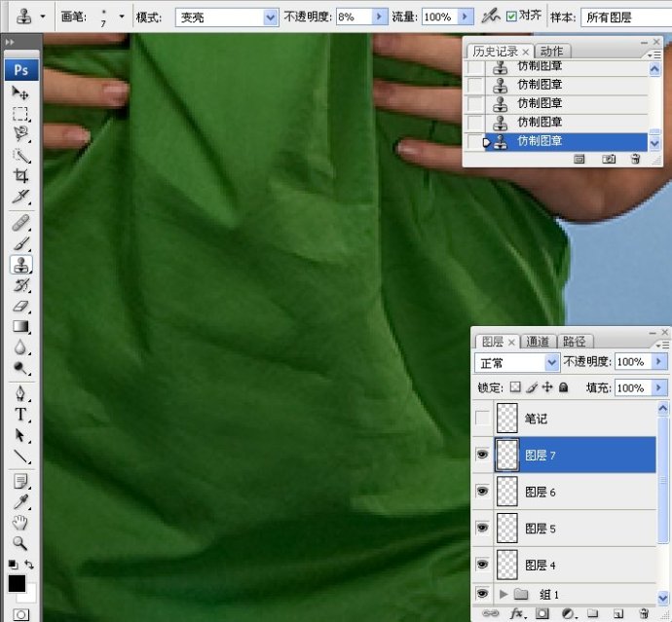Activate the Crop tool

click(20, 175)
